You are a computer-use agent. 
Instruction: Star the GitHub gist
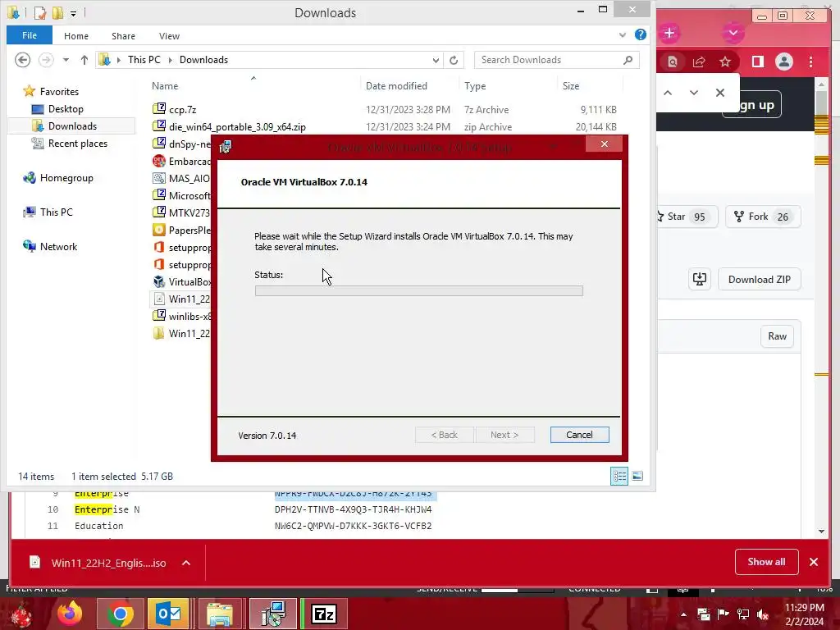685,217
